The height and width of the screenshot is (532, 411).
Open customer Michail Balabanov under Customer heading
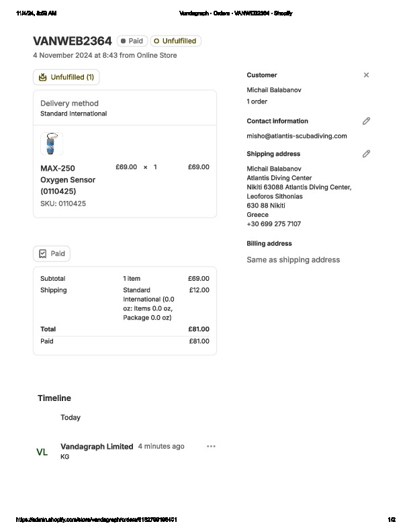click(275, 89)
